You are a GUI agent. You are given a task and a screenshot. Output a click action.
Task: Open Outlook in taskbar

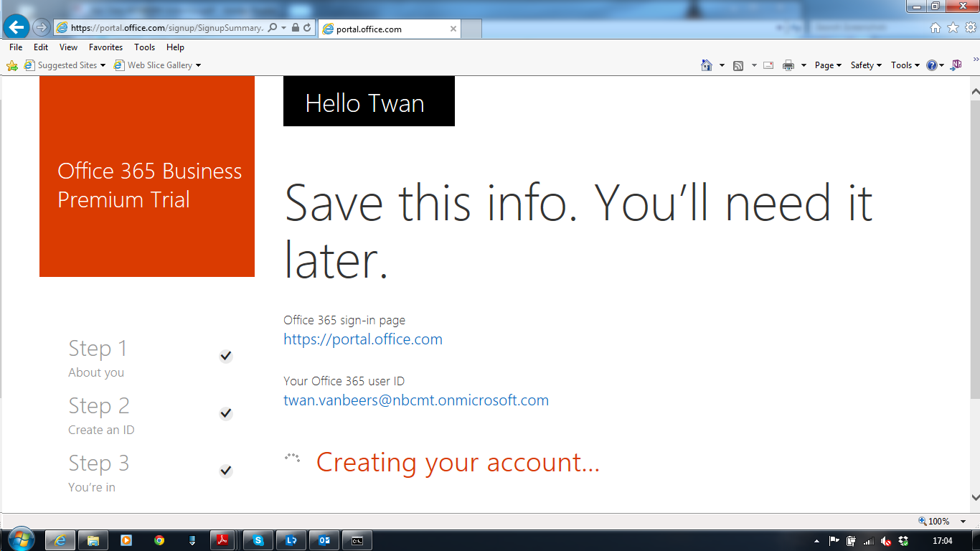(324, 541)
